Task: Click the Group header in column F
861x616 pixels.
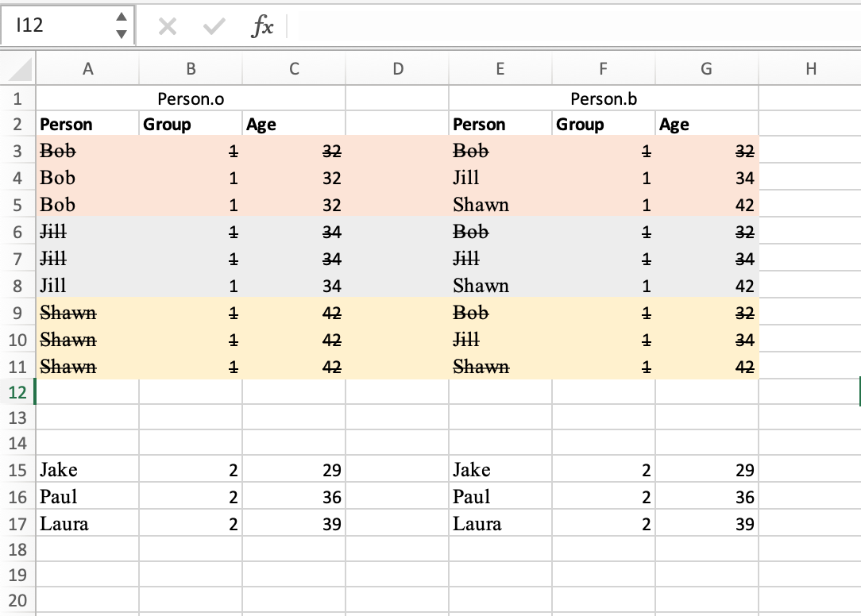Action: click(604, 125)
